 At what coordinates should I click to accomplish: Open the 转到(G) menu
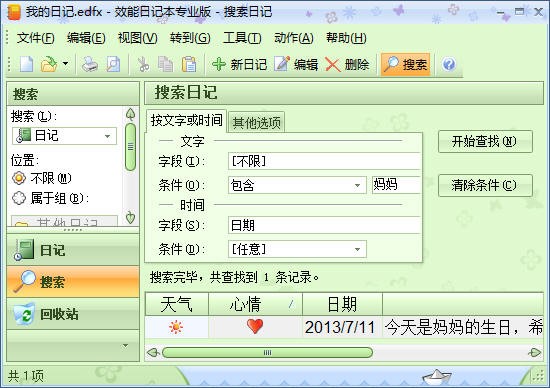click(190, 38)
